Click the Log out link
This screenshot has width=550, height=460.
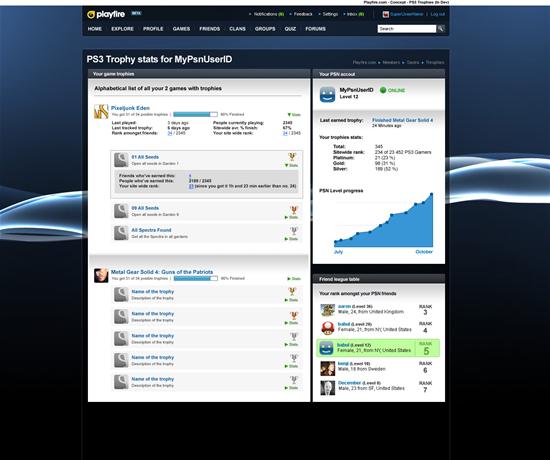click(x=438, y=14)
